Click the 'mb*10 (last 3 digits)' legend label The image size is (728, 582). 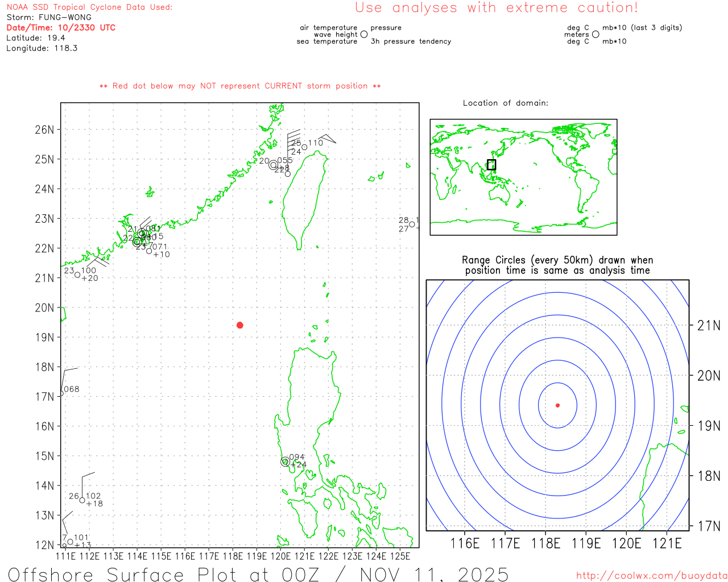click(642, 27)
